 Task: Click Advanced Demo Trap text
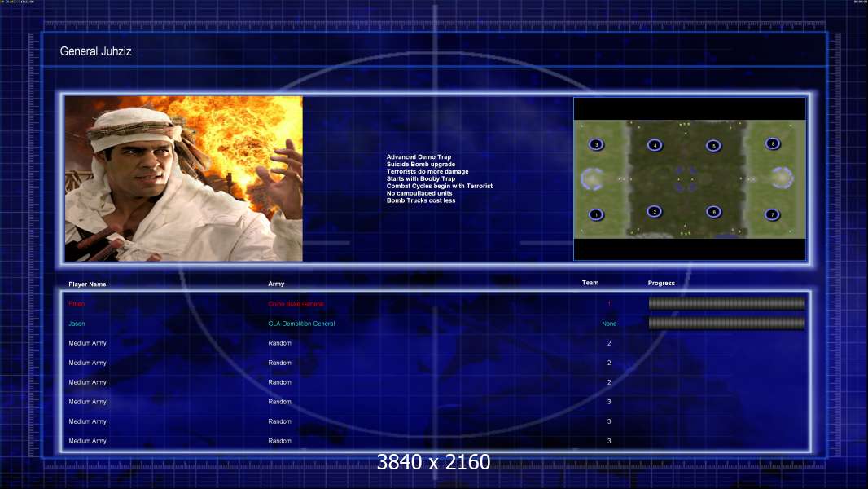419,157
